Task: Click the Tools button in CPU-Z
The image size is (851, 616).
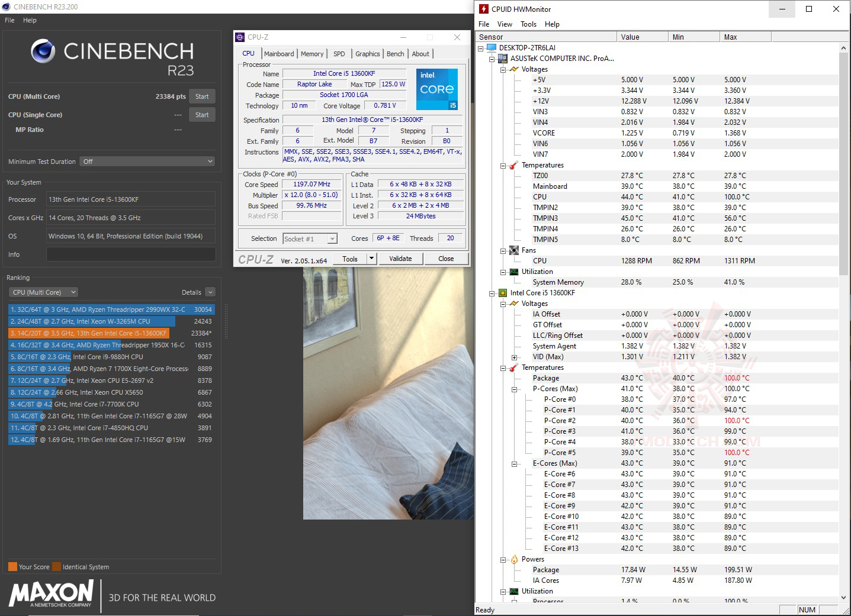Action: (x=350, y=259)
